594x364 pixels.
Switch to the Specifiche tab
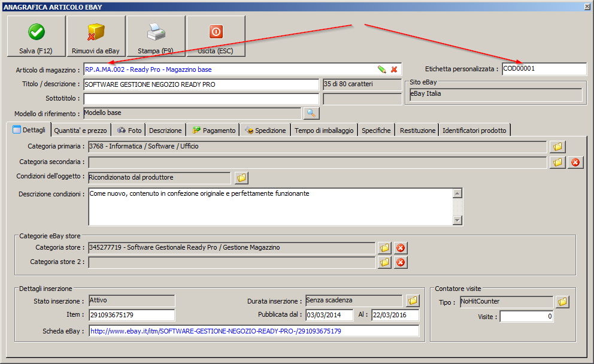(376, 131)
